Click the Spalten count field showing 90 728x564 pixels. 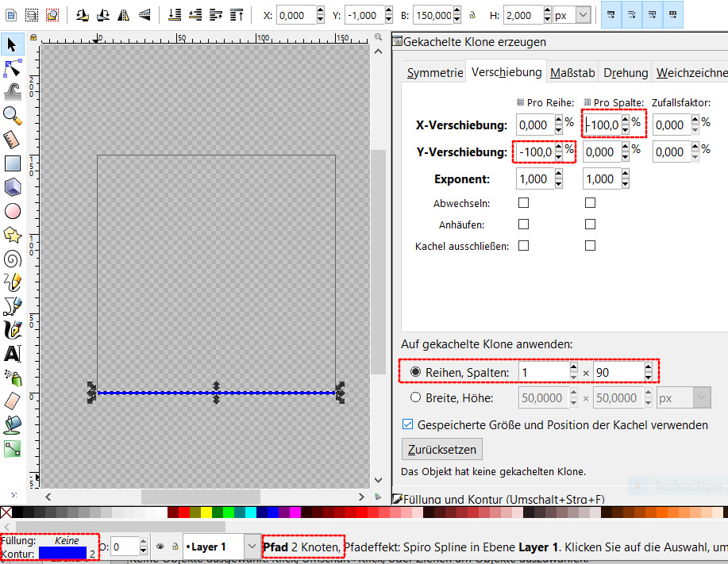619,372
